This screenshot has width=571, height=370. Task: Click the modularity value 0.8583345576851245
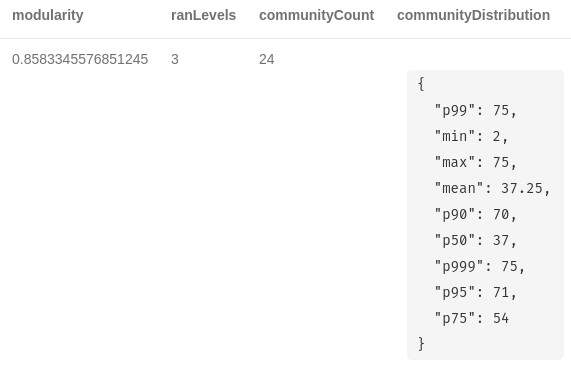pos(80,59)
